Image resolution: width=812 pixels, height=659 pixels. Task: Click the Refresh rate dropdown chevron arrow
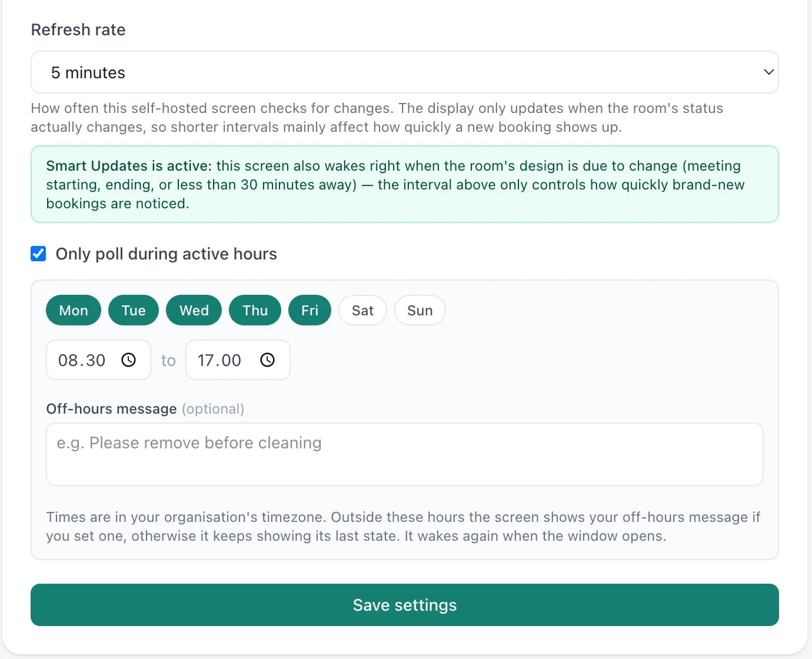pos(768,72)
